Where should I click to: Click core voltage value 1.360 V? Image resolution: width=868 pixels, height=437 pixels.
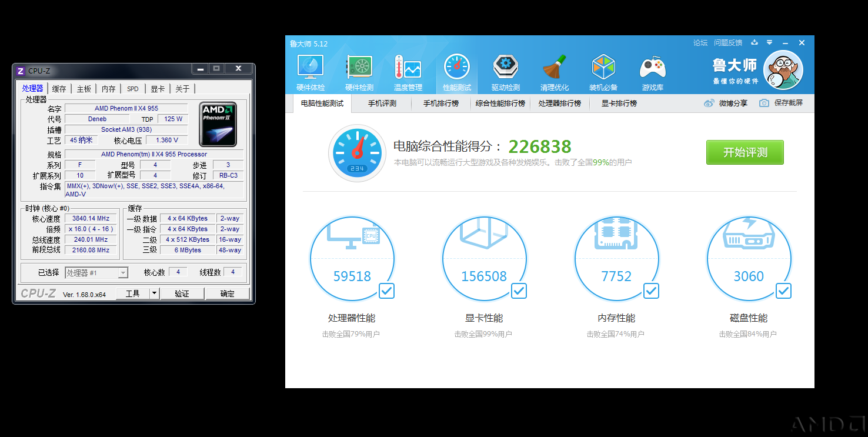coord(167,140)
